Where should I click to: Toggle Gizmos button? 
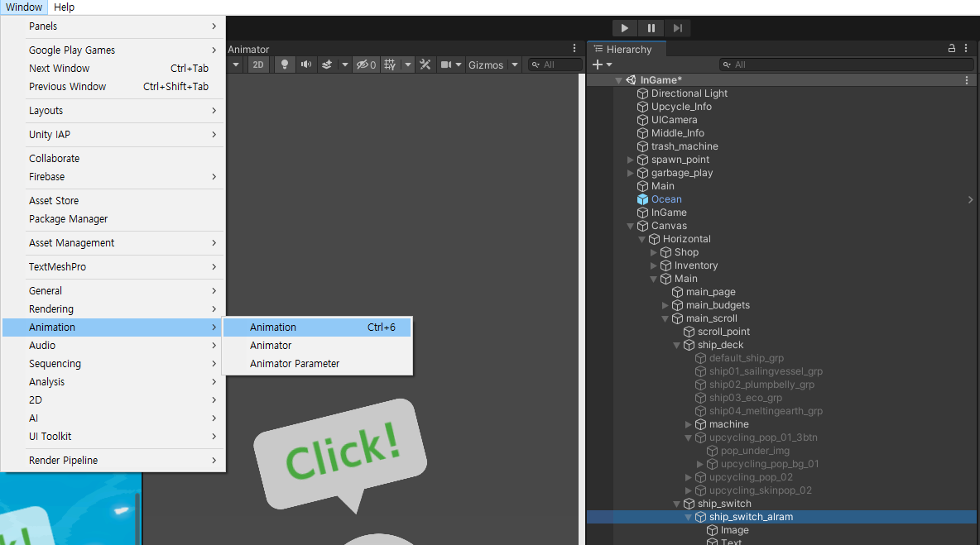(486, 65)
